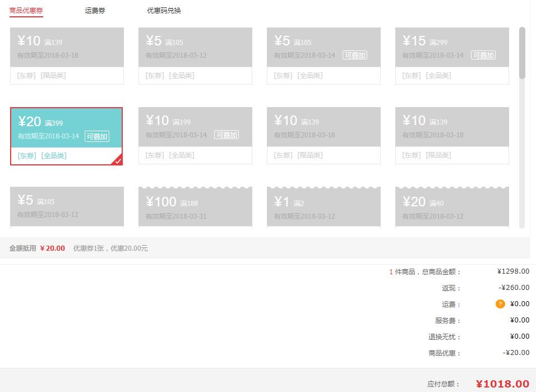Screen dimensions: 536x392
Task: Select the ¥100 满188 coupon
Action: coord(195,207)
